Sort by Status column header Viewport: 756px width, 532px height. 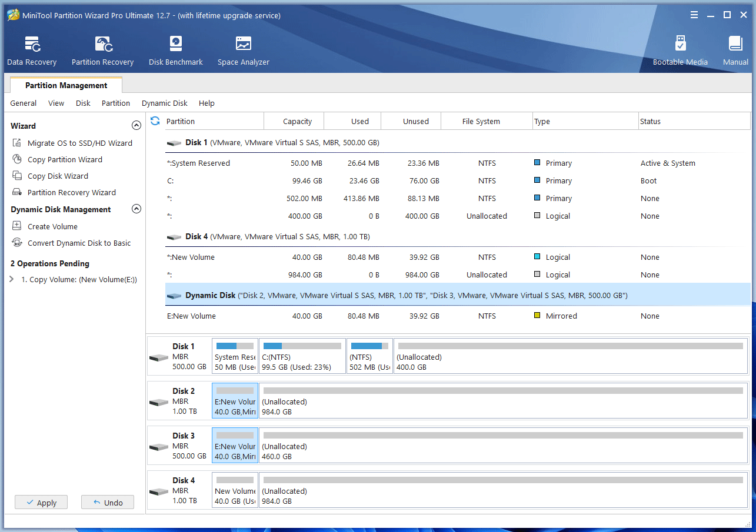coord(694,122)
